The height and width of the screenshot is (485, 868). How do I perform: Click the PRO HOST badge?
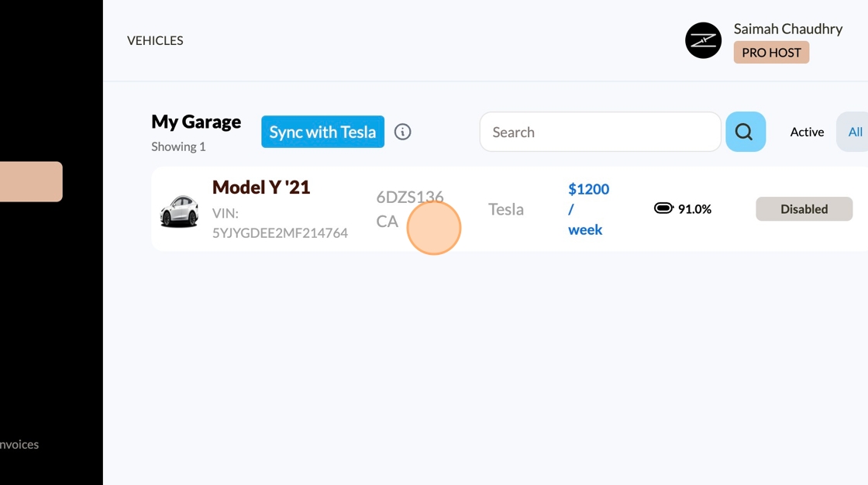771,53
